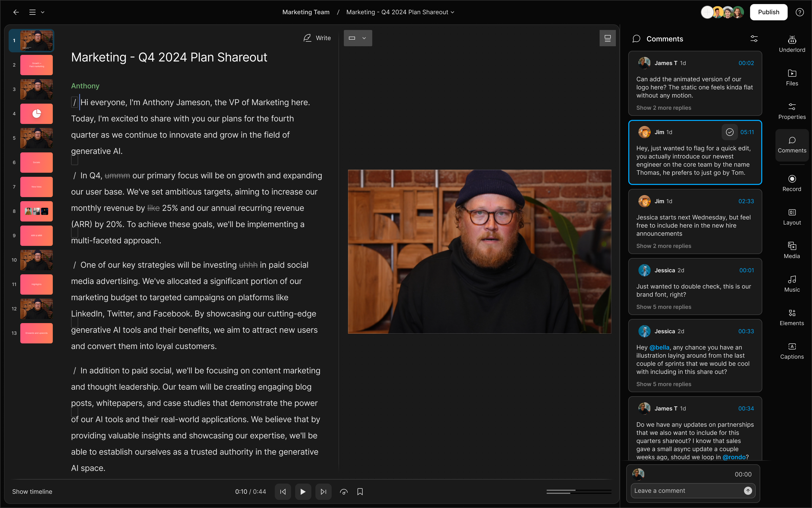
Task: Click Show timeline
Action: pos(32,491)
